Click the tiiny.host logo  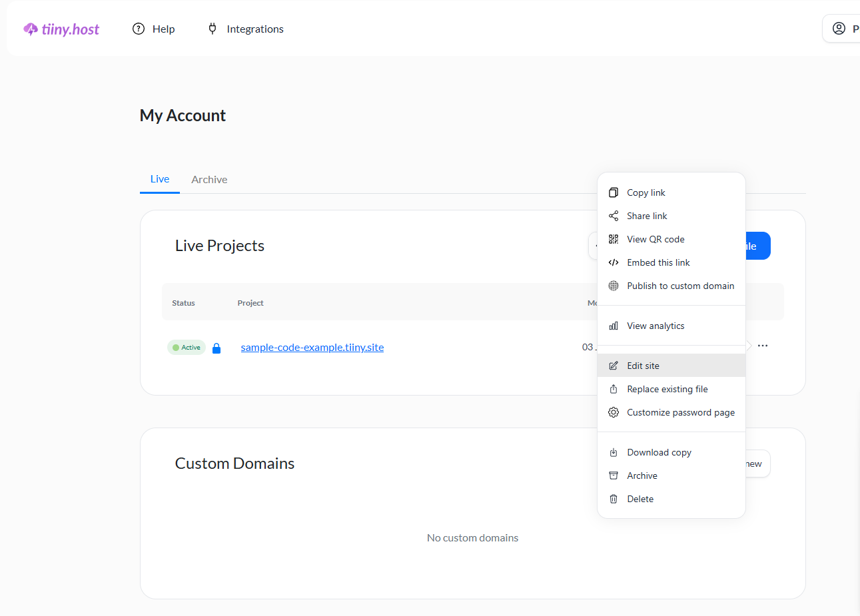tap(61, 29)
